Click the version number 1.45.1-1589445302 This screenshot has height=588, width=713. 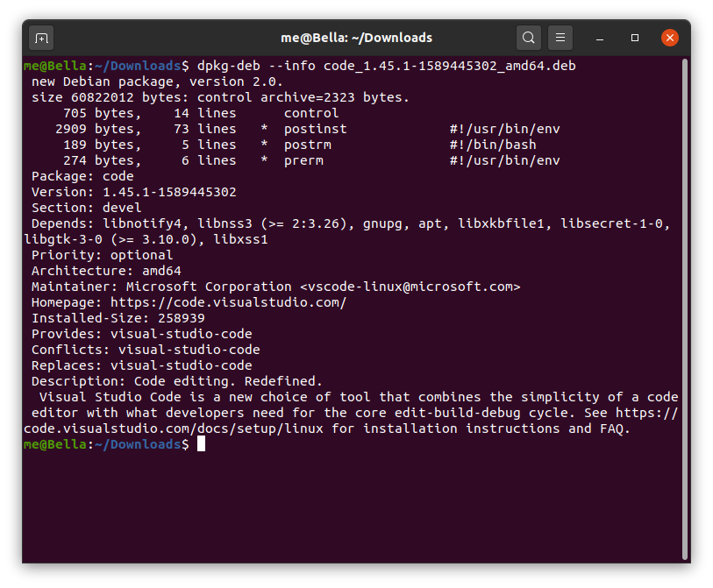tap(169, 192)
